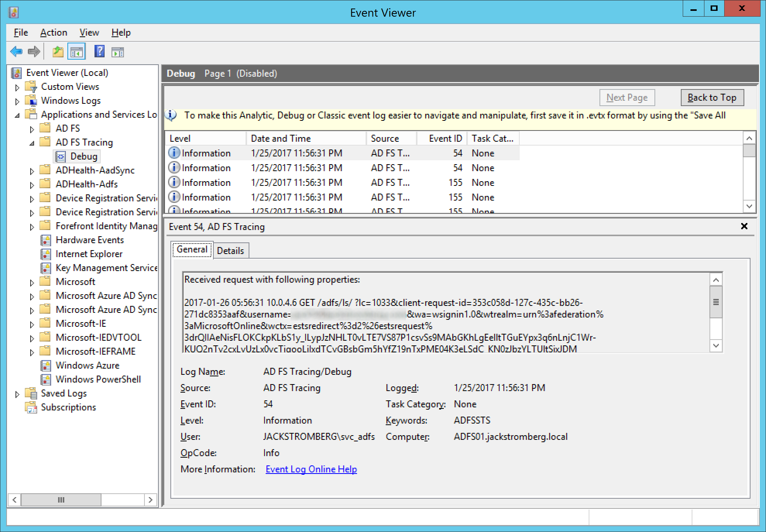Expand the Custom Views node
The width and height of the screenshot is (766, 532).
(x=17, y=88)
